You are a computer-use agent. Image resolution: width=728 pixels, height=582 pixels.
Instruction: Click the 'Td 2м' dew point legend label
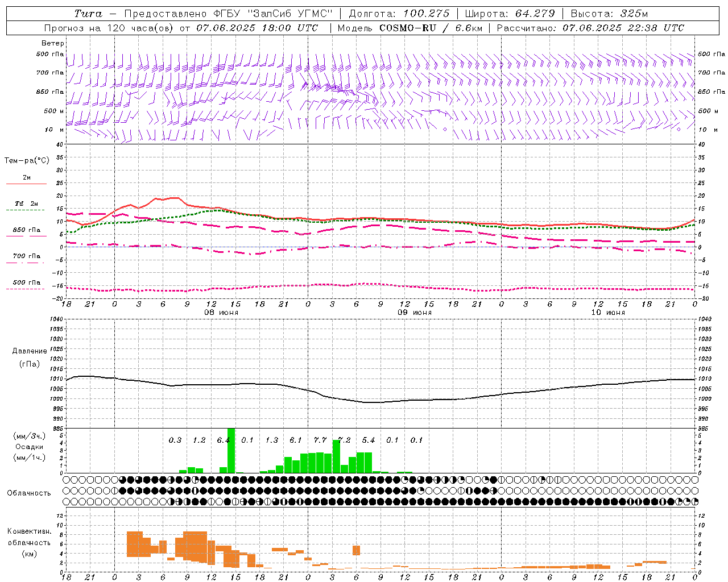27,203
